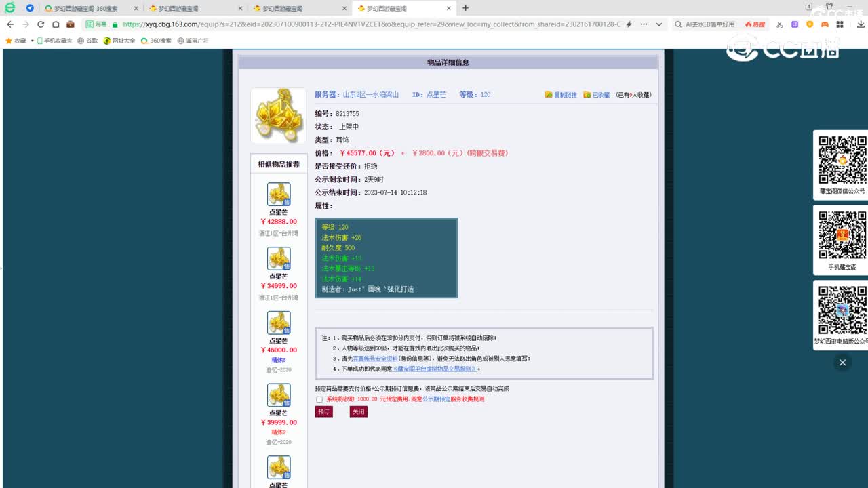Open the 网址大全 bookmark

click(119, 41)
